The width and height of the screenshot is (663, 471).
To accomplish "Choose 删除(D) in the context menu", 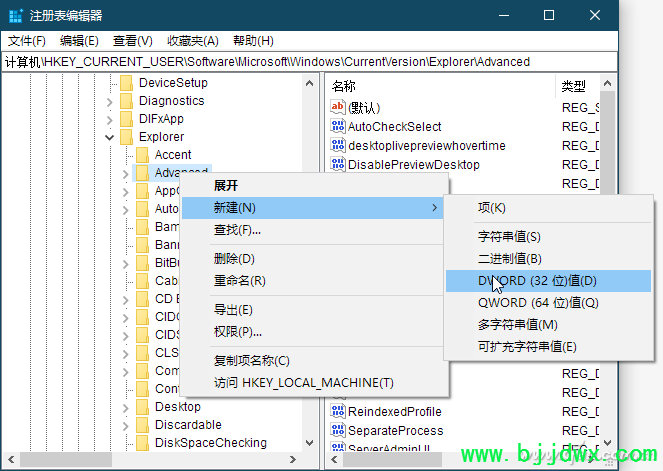I will click(x=312, y=259).
